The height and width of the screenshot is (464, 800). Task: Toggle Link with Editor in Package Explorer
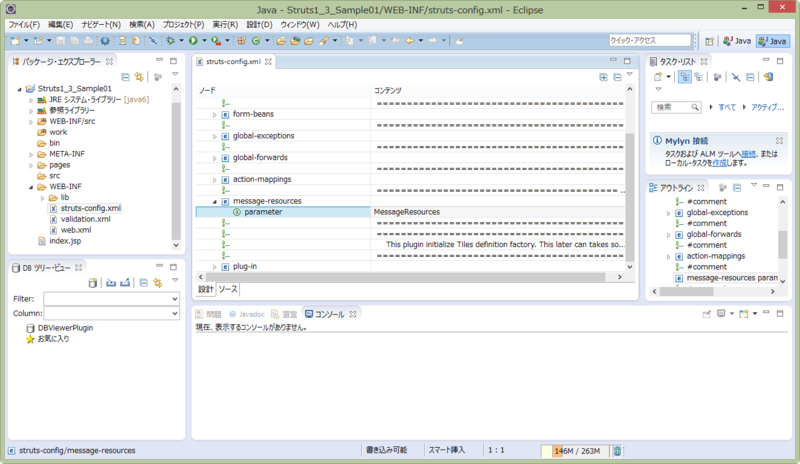click(x=139, y=77)
